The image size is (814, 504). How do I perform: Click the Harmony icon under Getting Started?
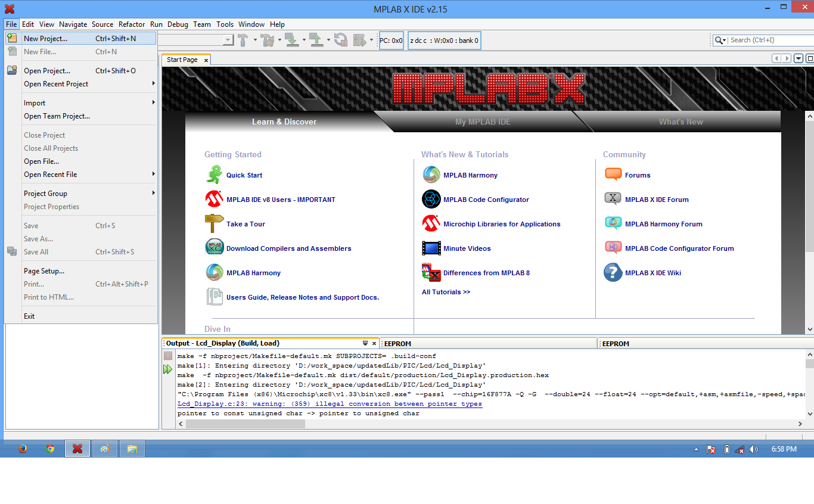[x=215, y=272]
